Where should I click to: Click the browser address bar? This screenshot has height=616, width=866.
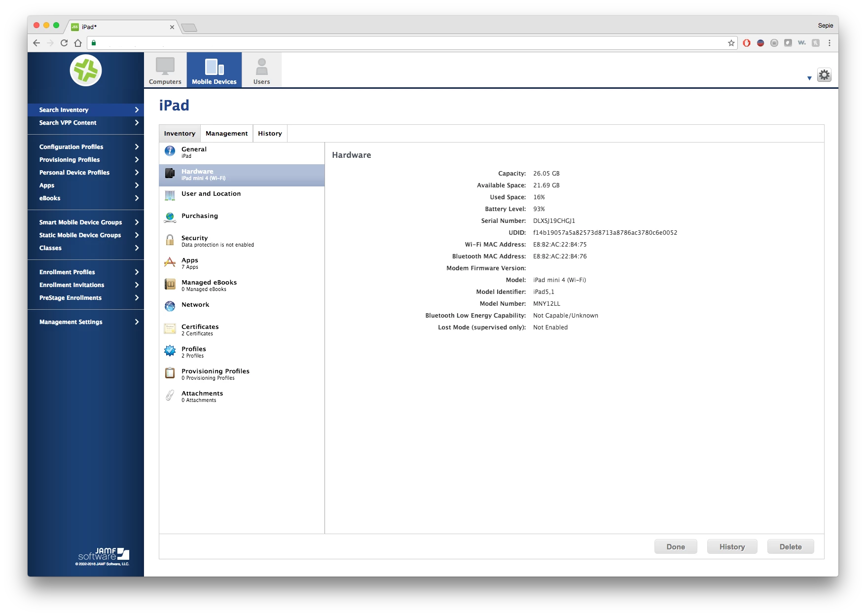click(412, 43)
